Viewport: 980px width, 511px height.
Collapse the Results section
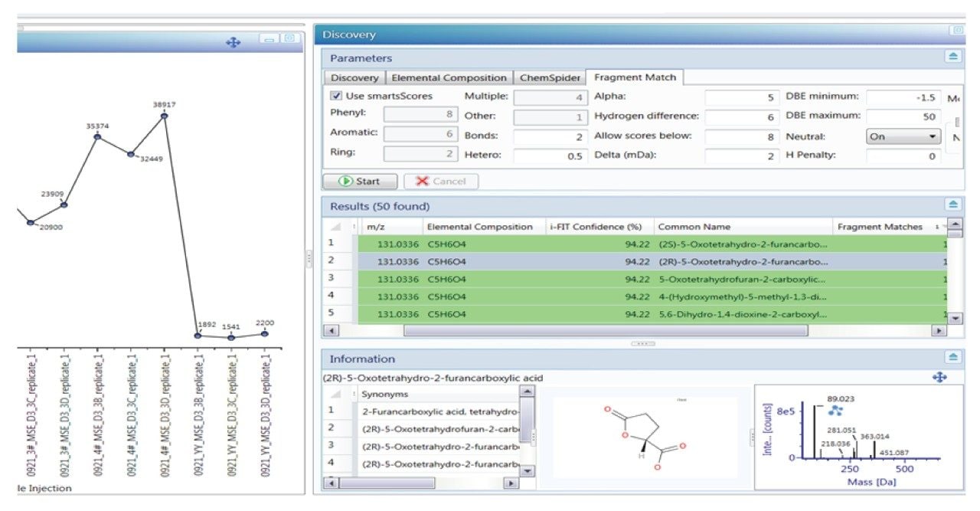(x=952, y=205)
